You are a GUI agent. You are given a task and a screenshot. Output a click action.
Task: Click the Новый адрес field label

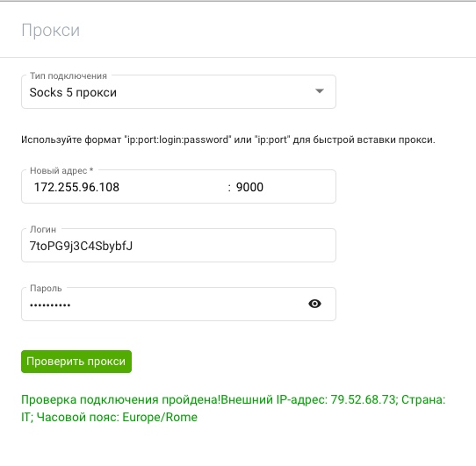pyautogui.click(x=61, y=170)
